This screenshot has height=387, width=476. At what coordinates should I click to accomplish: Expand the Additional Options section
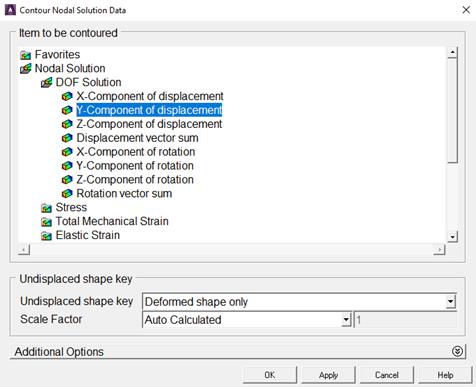coord(457,351)
